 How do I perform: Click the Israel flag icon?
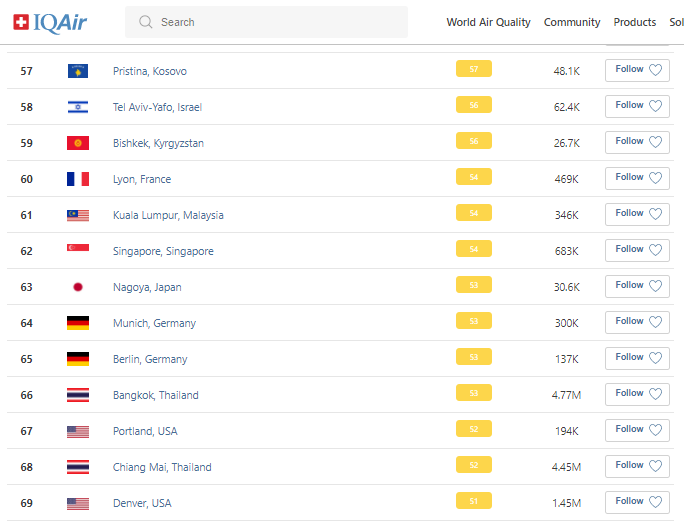point(78,107)
